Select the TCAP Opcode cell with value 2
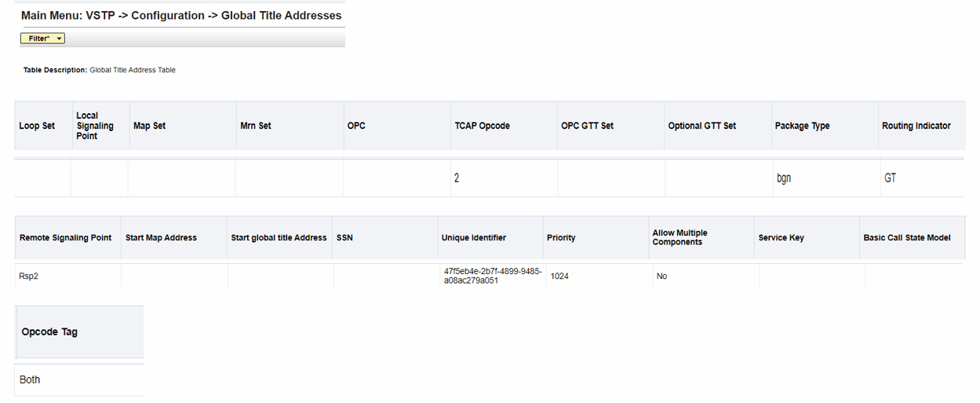980x403 pixels. (504, 178)
